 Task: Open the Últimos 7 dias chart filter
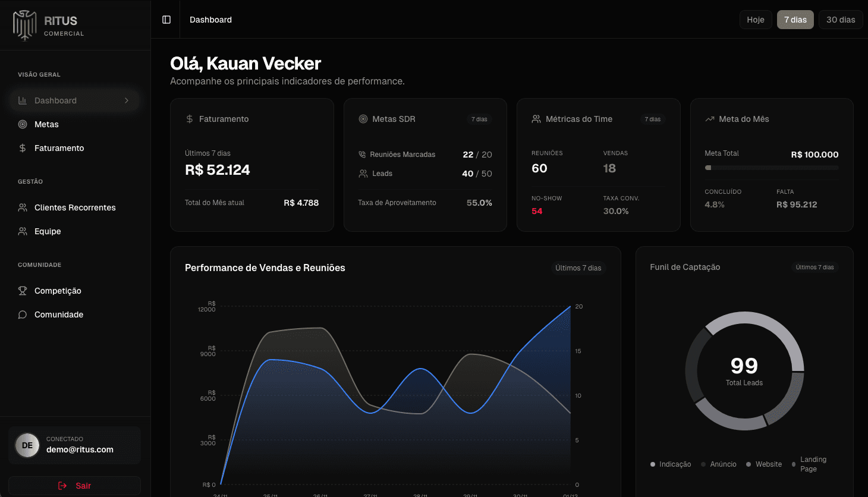577,268
